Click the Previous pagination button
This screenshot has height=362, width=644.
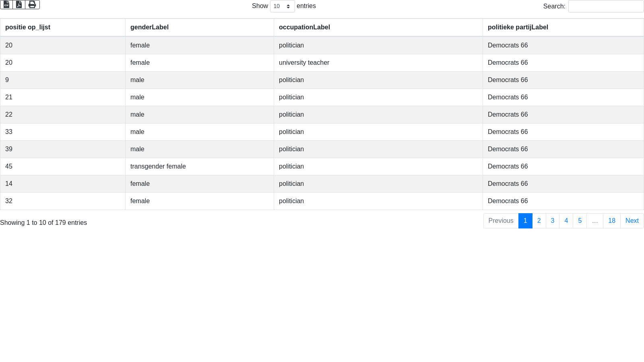[x=501, y=221]
